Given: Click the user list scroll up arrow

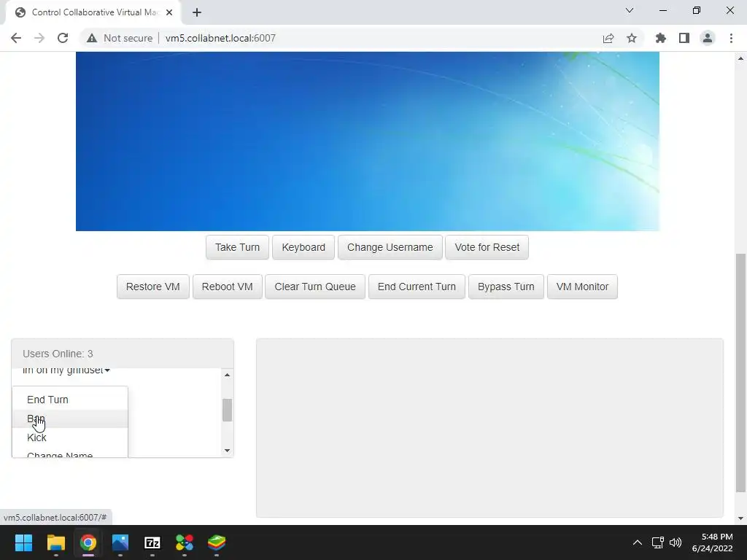Looking at the screenshot, I should pos(228,376).
